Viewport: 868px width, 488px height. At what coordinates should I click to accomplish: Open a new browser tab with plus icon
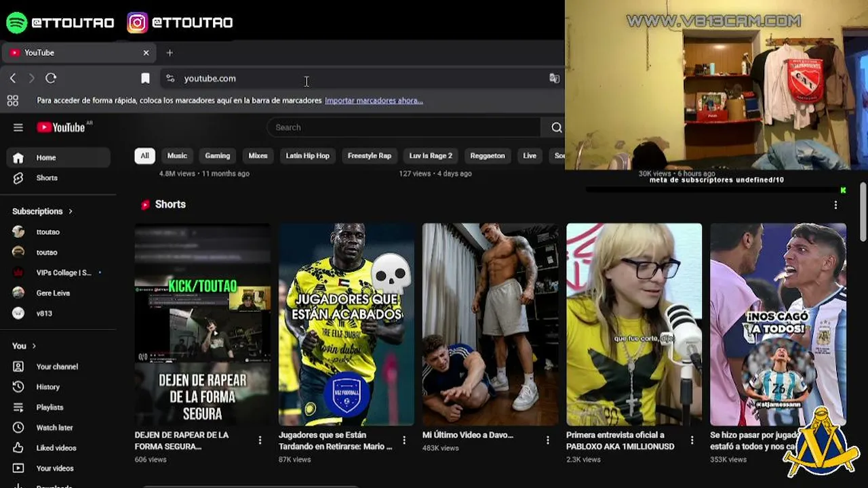(170, 53)
